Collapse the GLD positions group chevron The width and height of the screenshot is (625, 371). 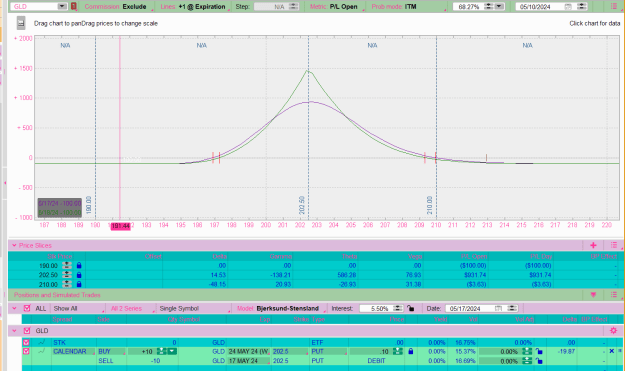[x=14, y=331]
